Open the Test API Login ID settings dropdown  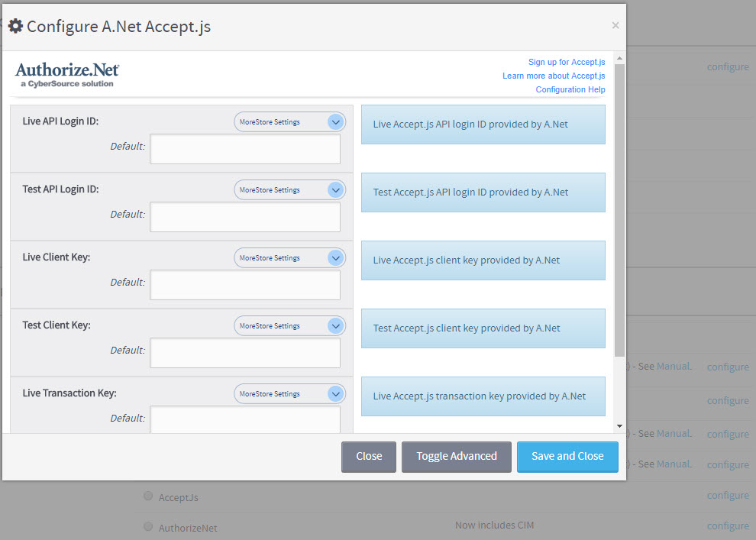click(x=289, y=189)
